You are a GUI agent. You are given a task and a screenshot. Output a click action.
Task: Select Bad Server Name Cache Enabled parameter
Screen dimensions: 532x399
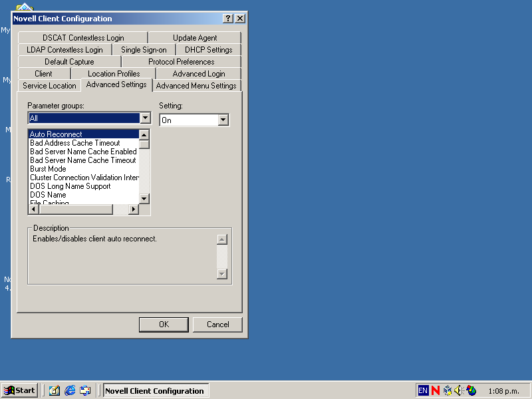click(84, 152)
